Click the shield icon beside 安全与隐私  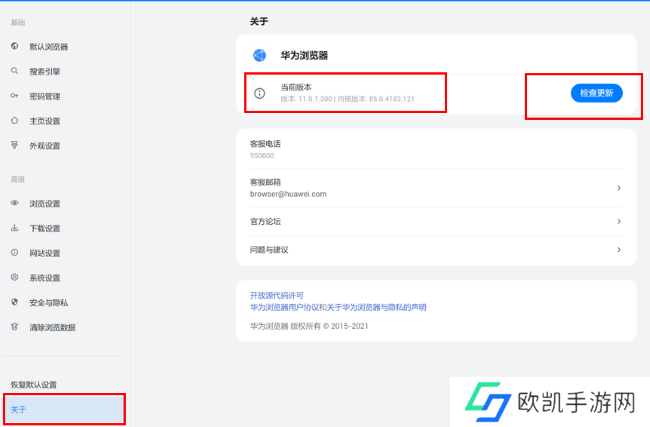15,302
